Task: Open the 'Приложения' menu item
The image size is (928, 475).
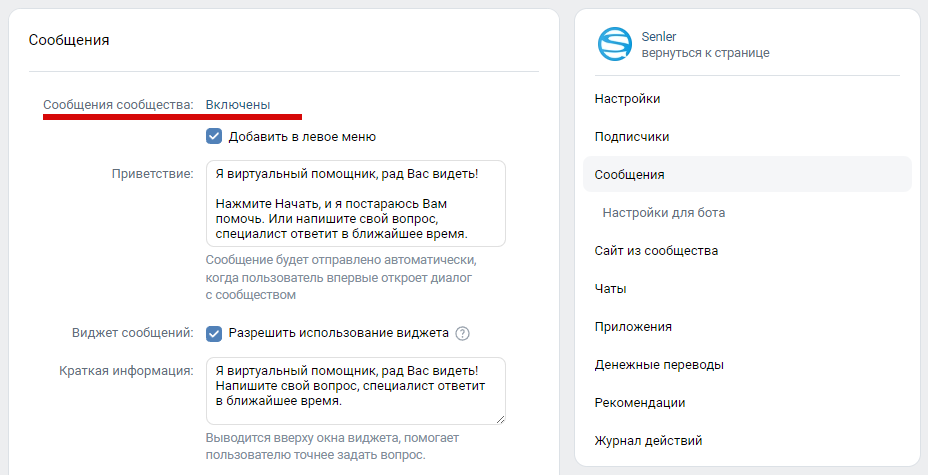Action: click(x=633, y=327)
